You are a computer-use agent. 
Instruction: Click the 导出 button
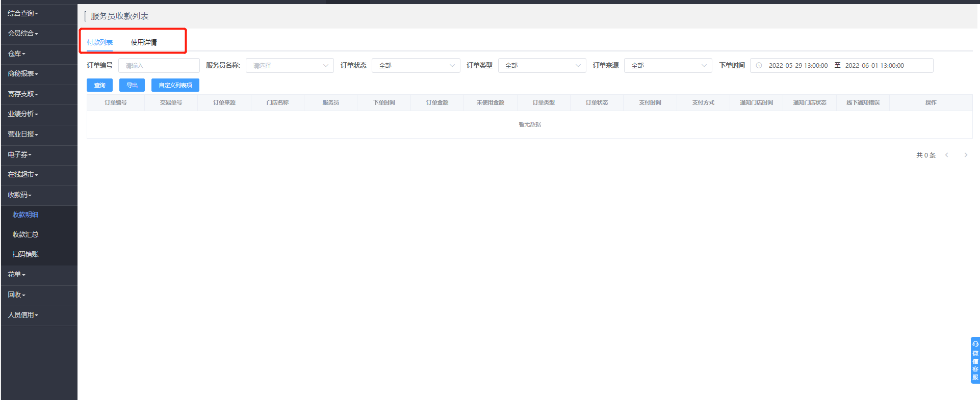pyautogui.click(x=132, y=85)
